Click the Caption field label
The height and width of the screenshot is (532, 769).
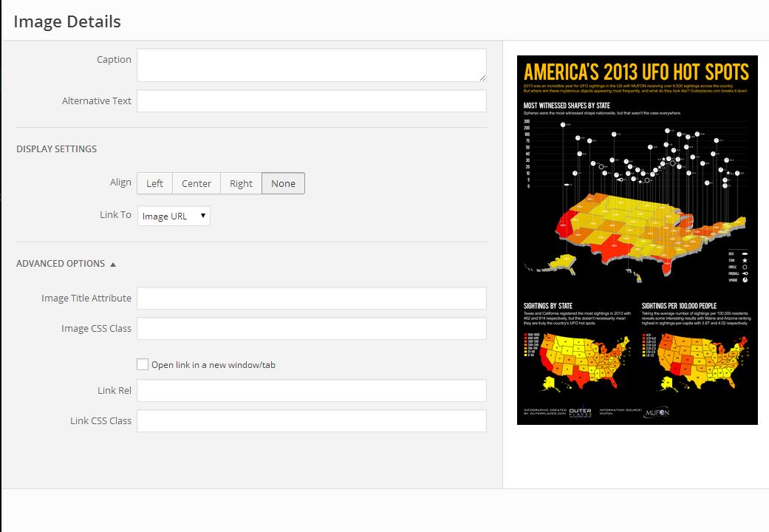coord(114,60)
